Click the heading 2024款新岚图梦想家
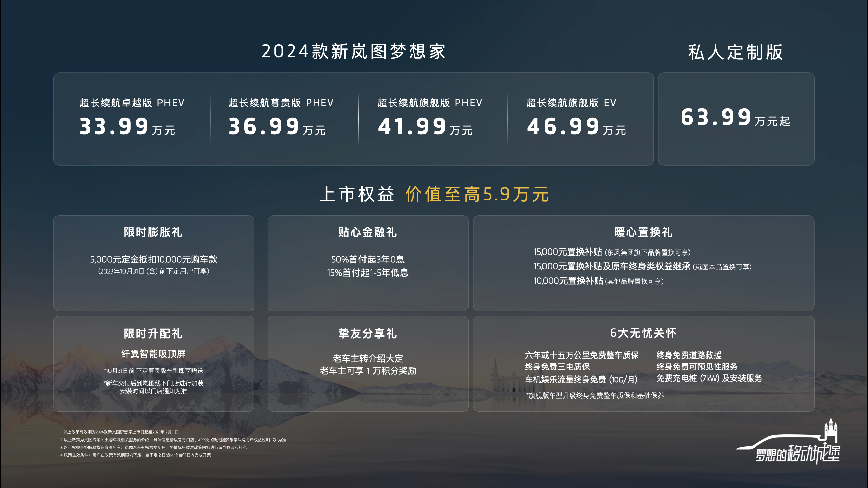This screenshot has width=868, height=488. coord(354,52)
